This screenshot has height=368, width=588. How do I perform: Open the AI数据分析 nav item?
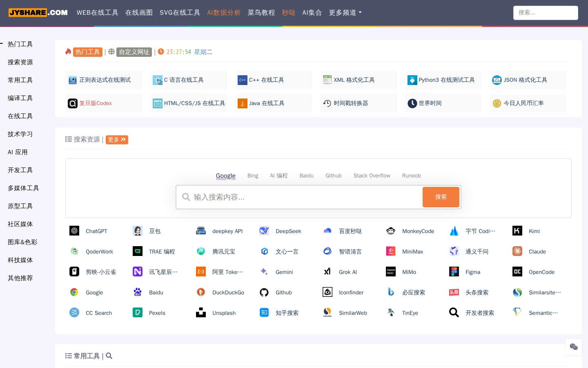(x=224, y=13)
